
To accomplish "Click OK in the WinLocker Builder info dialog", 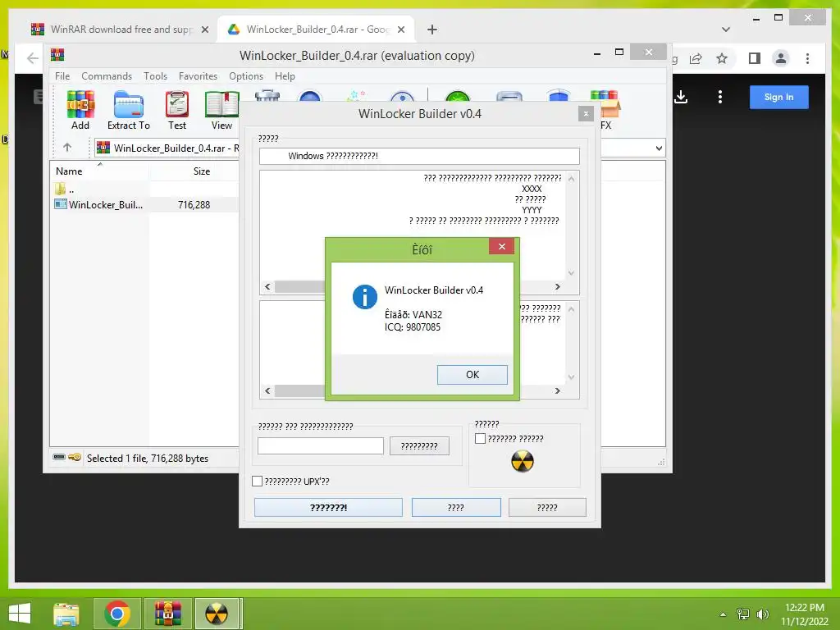I will pos(472,374).
